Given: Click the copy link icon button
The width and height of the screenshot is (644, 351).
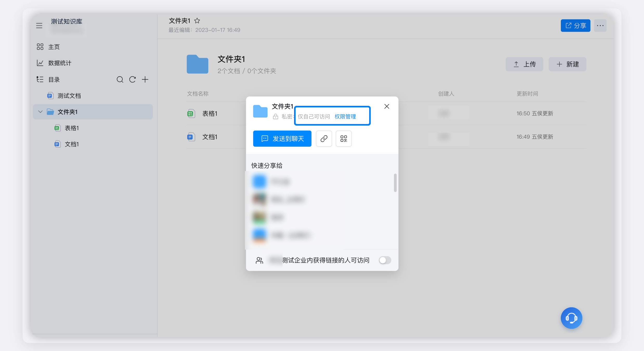Looking at the screenshot, I should click(x=324, y=139).
